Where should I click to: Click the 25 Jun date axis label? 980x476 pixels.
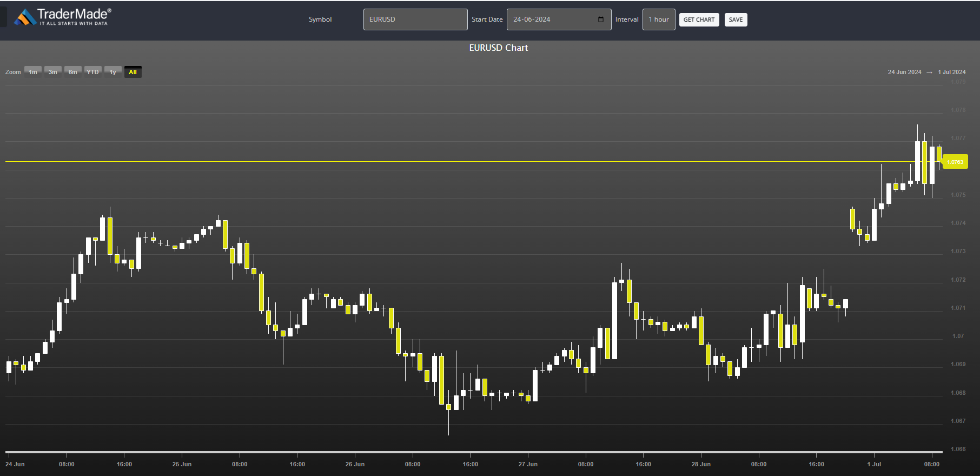pyautogui.click(x=182, y=464)
